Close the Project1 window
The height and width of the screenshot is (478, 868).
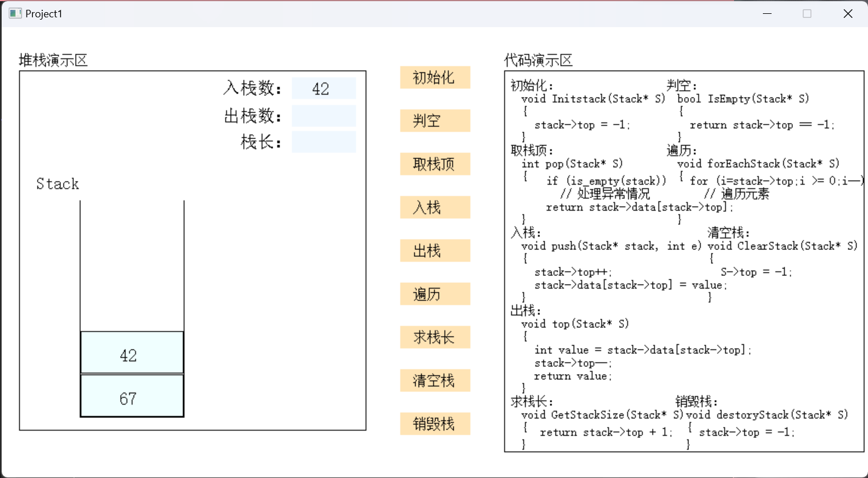[x=848, y=13]
